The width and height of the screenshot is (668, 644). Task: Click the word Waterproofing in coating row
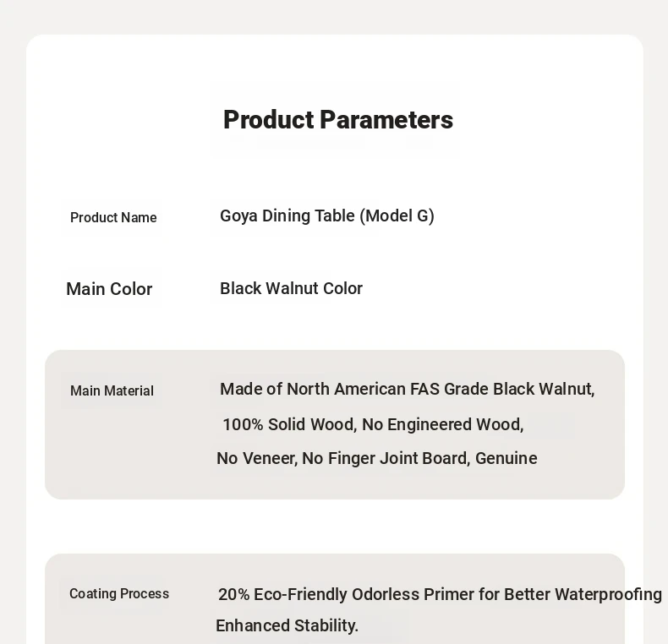[608, 595]
